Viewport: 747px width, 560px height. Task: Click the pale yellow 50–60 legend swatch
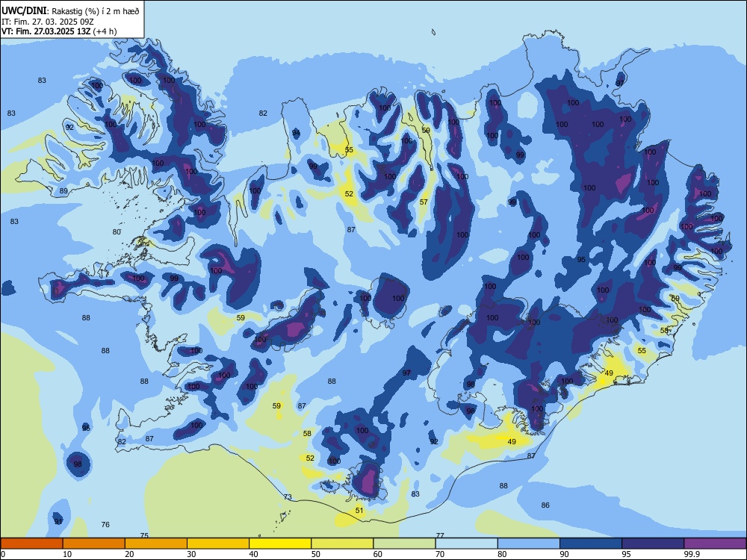pyautogui.click(x=342, y=544)
